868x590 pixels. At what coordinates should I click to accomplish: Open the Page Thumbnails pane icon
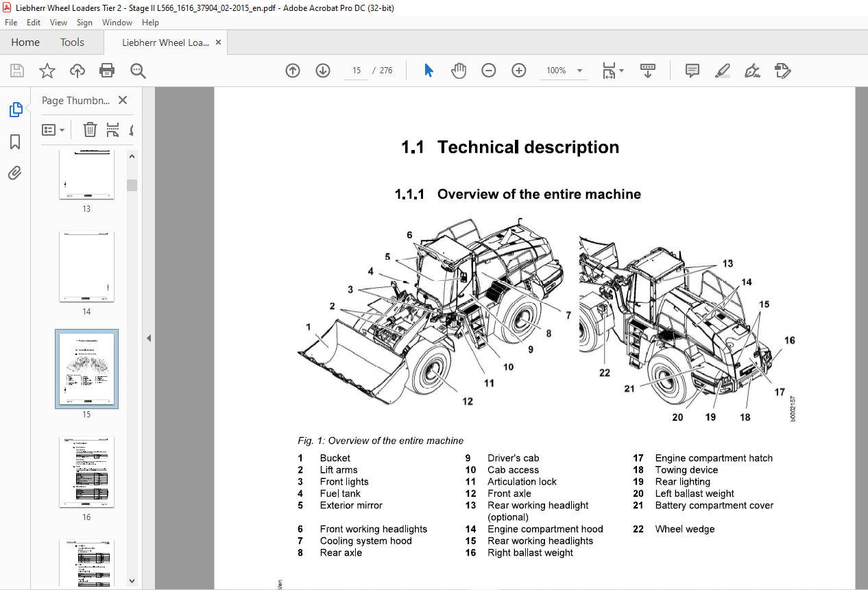(x=15, y=110)
